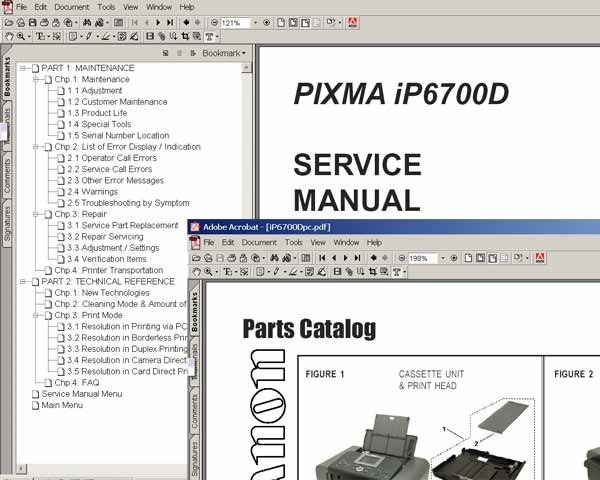Screen dimensions: 600x480
Task: Open Comments tab in iP6700Dpc window
Action: coord(195,411)
